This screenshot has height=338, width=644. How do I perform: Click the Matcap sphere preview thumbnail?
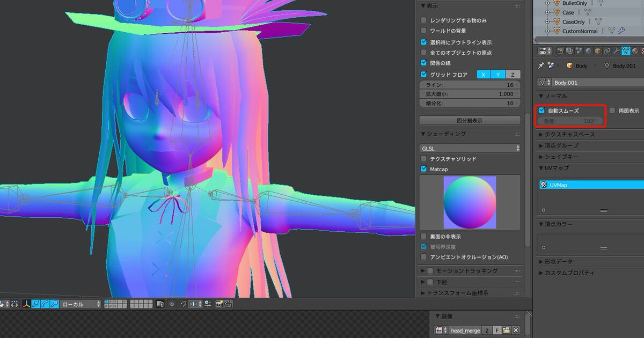[x=470, y=202]
